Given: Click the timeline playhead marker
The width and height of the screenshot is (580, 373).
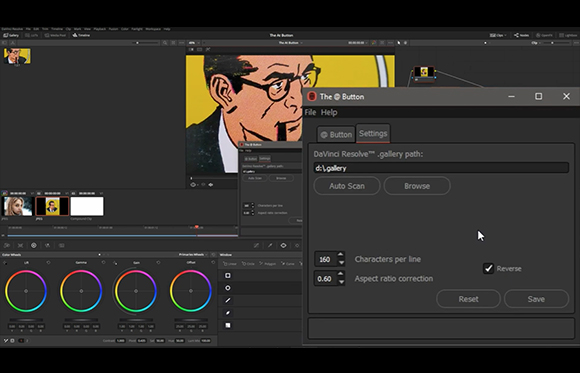Looking at the screenshot, I should 197,227.
